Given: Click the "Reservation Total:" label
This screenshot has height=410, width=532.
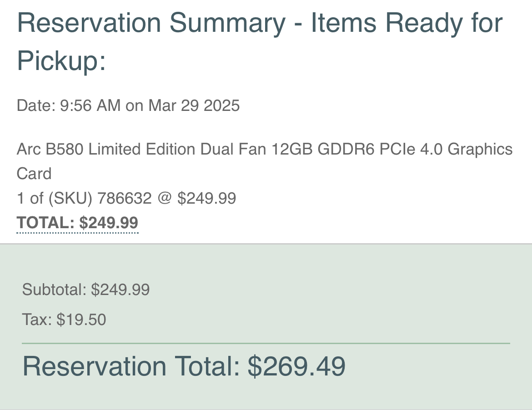Looking at the screenshot, I should tap(131, 366).
